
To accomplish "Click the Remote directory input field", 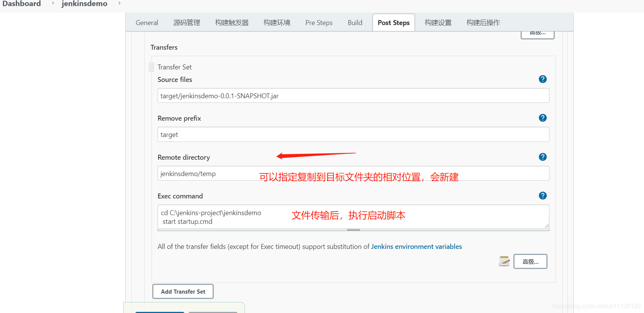I will click(x=353, y=173).
